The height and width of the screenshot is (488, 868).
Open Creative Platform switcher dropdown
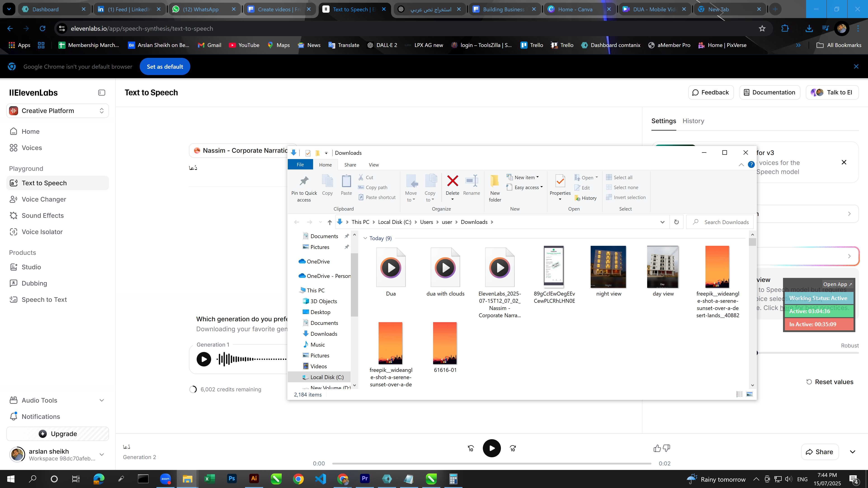coord(58,111)
